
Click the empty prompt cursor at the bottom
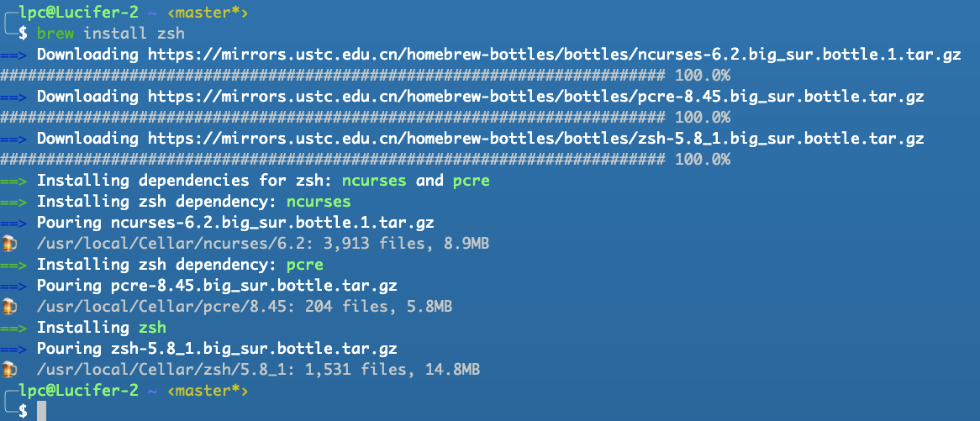tap(42, 411)
